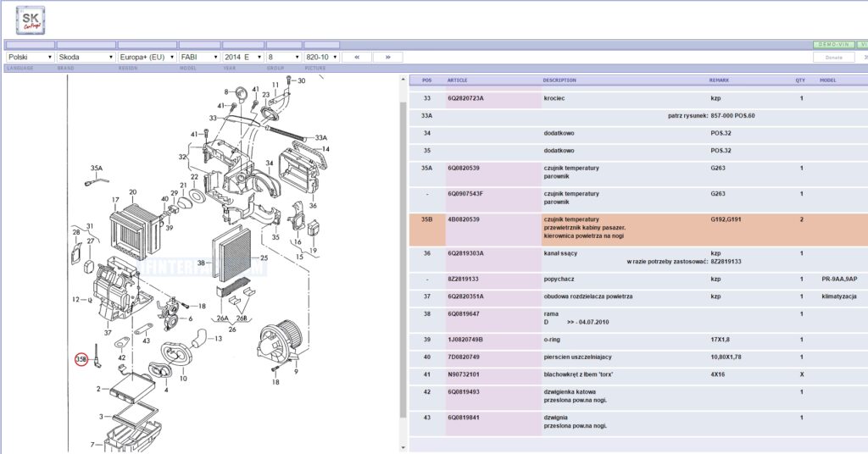The width and height of the screenshot is (868, 454).
Task: Click the DESCRIPTION column header
Action: click(x=559, y=80)
